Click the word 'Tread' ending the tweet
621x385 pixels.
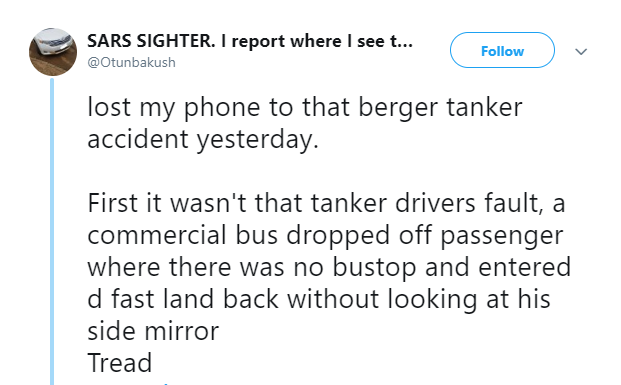[x=120, y=362]
